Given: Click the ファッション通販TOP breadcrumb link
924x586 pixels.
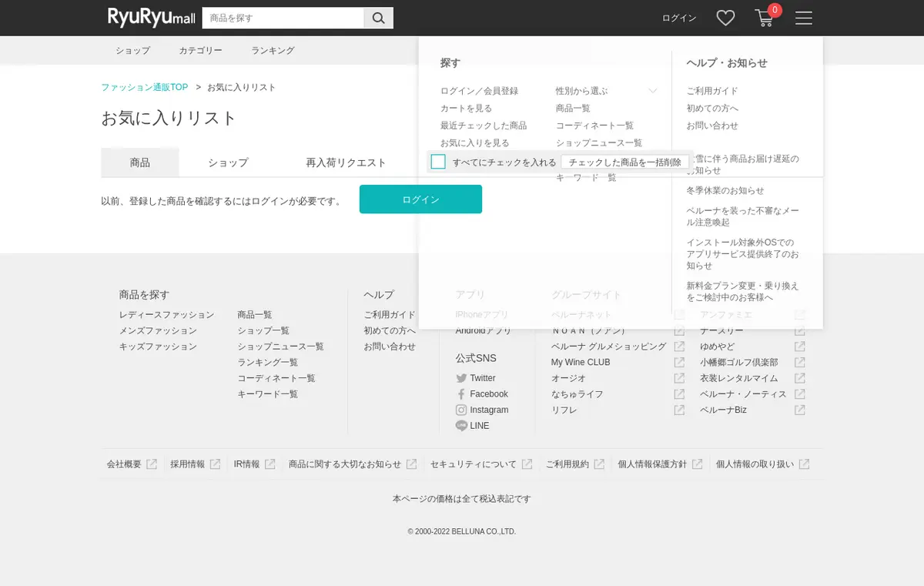Looking at the screenshot, I should (145, 87).
